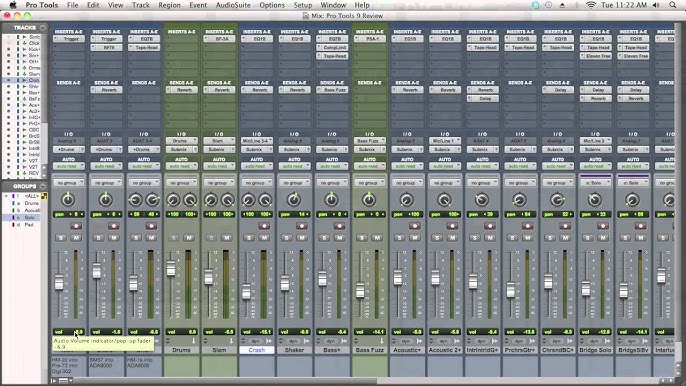Click the output window icon on Crash track
The height and width of the screenshot is (386, 686).
(x=269, y=341)
